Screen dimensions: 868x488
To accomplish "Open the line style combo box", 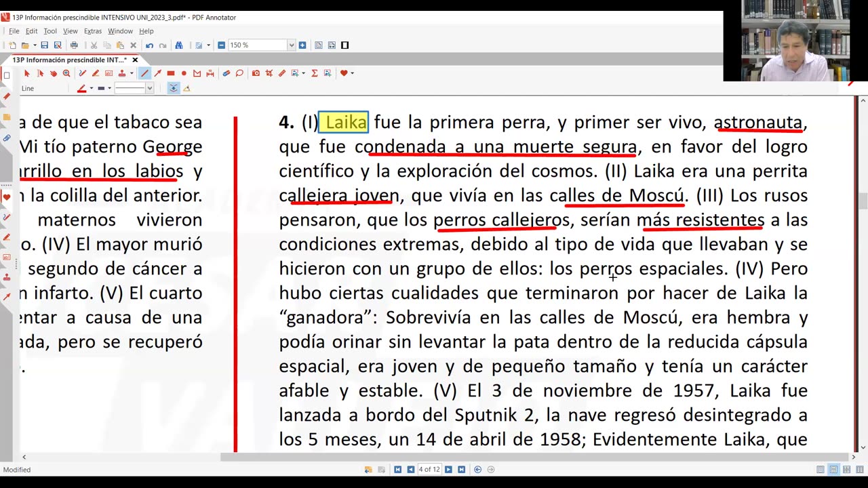I will click(134, 88).
